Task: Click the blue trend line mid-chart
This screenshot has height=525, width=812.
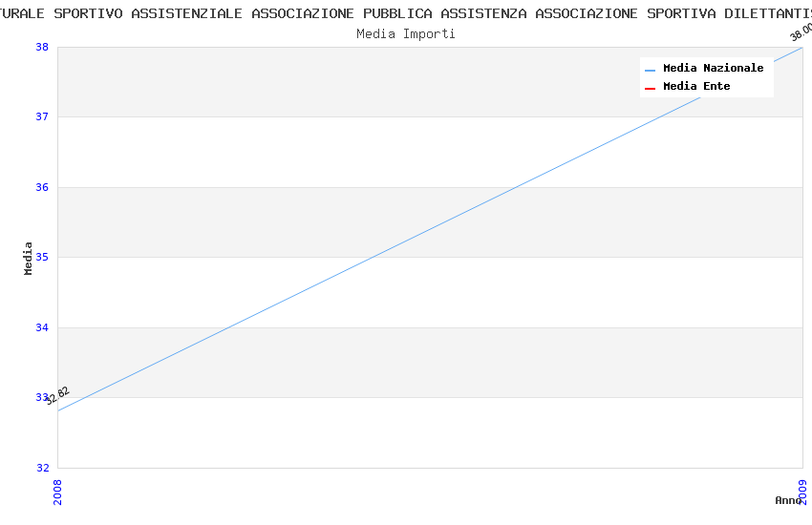Action: click(430, 229)
